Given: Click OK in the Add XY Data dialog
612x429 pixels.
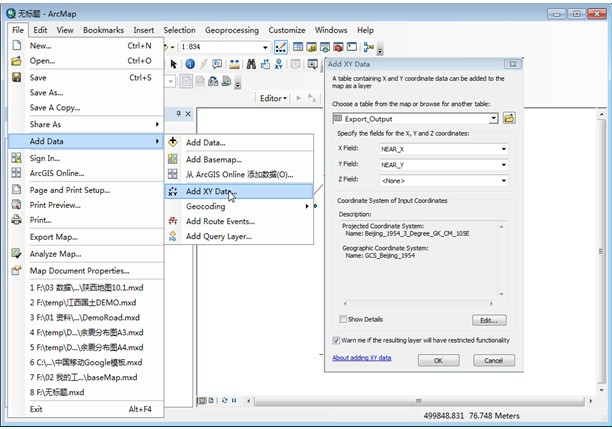Looking at the screenshot, I should tap(438, 360).
